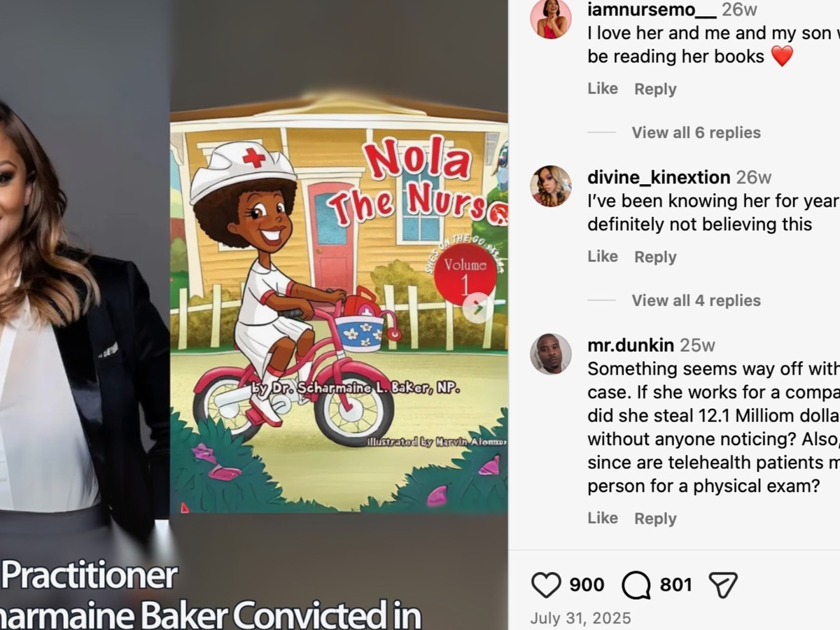Image resolution: width=840 pixels, height=630 pixels.
Task: Click the July 31, 2025 post date
Action: 580,619
